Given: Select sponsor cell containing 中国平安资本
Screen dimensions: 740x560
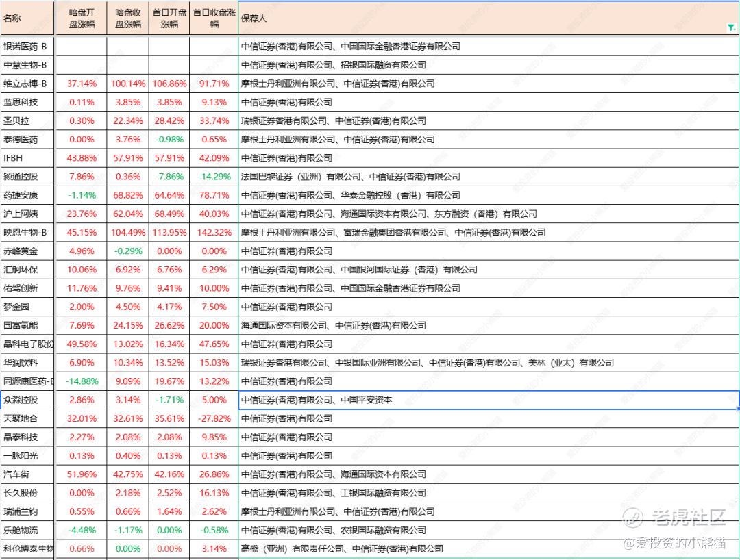Looking at the screenshot, I should 489,400.
